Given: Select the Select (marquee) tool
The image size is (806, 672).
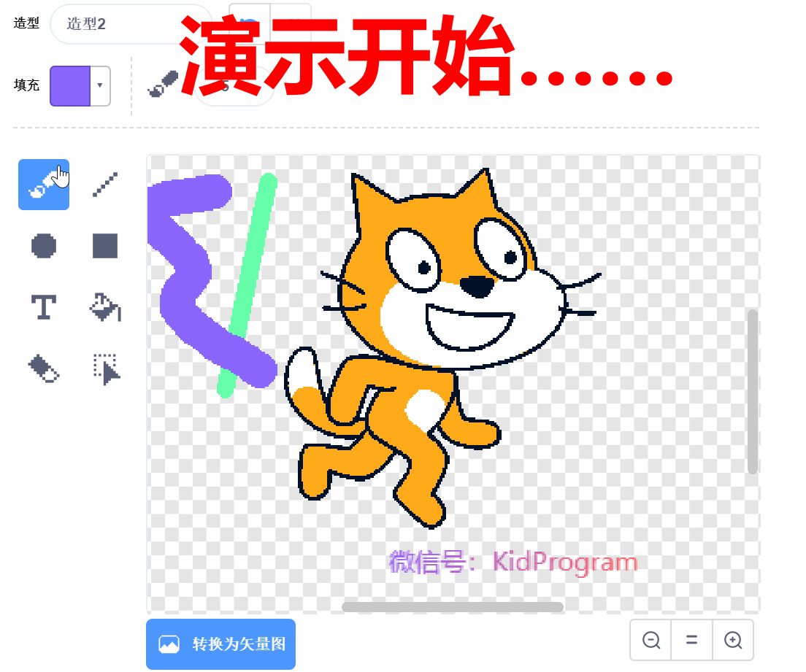Looking at the screenshot, I should [x=105, y=369].
